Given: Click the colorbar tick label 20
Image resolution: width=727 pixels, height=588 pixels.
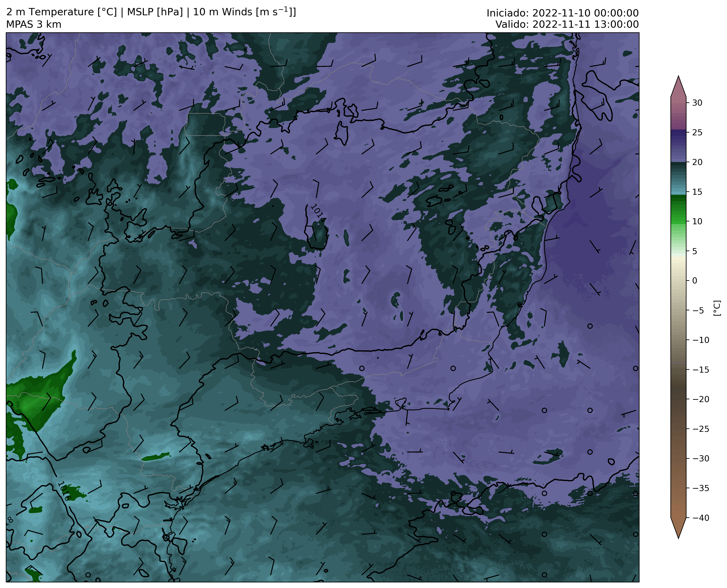Looking at the screenshot, I should pyautogui.click(x=697, y=162).
